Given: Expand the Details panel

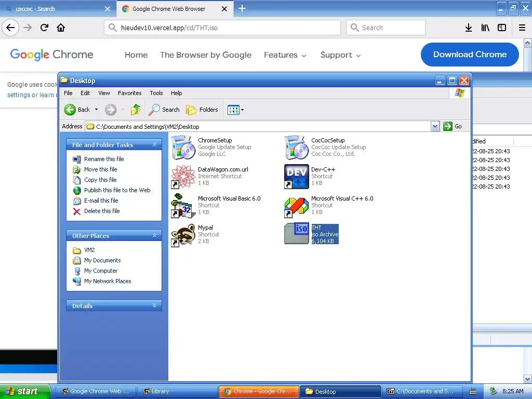Looking at the screenshot, I should [154, 305].
